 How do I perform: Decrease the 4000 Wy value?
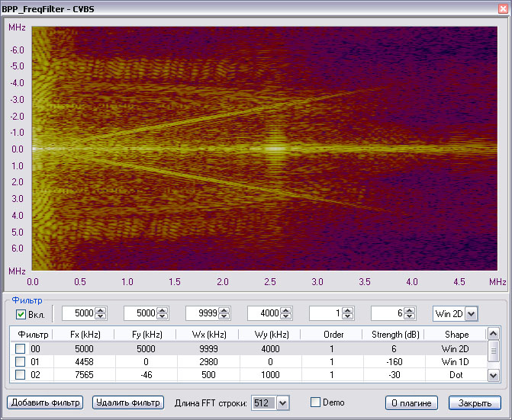pos(286,316)
